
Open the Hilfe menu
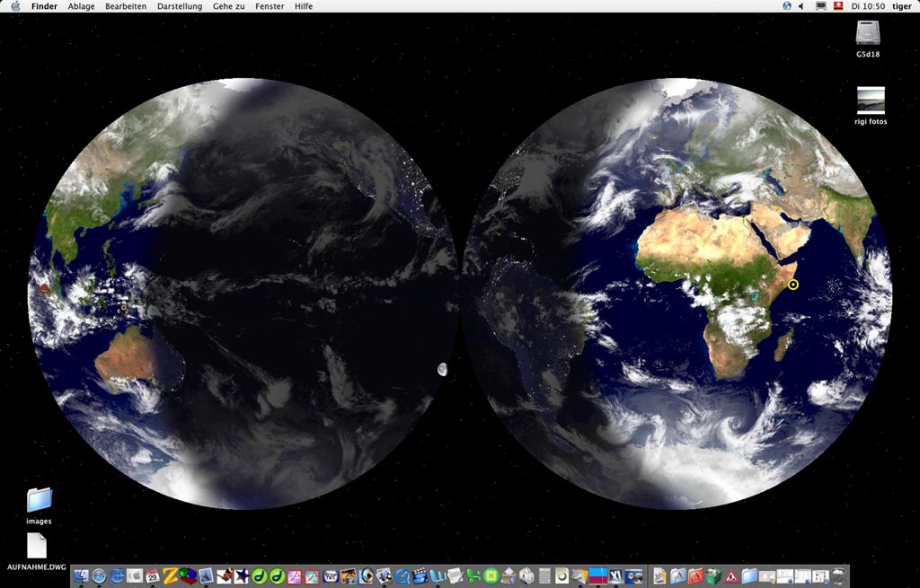pyautogui.click(x=304, y=6)
